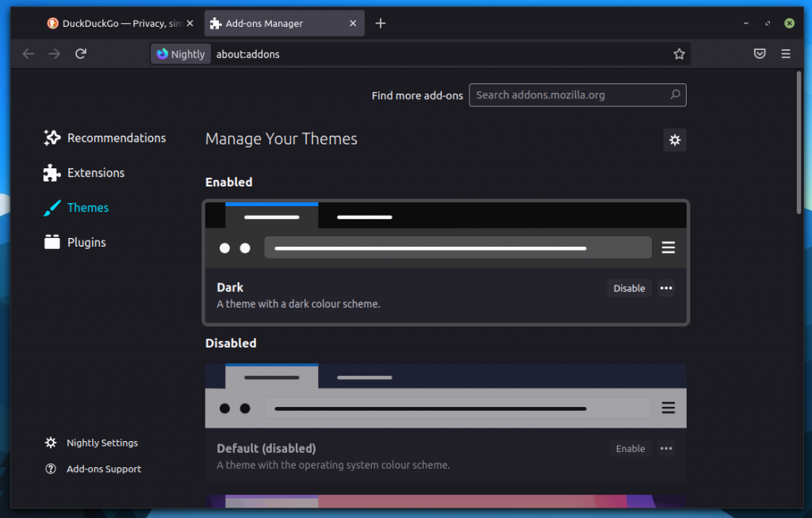Open the Plugins category
Viewport: 812px width, 518px height.
click(x=86, y=243)
